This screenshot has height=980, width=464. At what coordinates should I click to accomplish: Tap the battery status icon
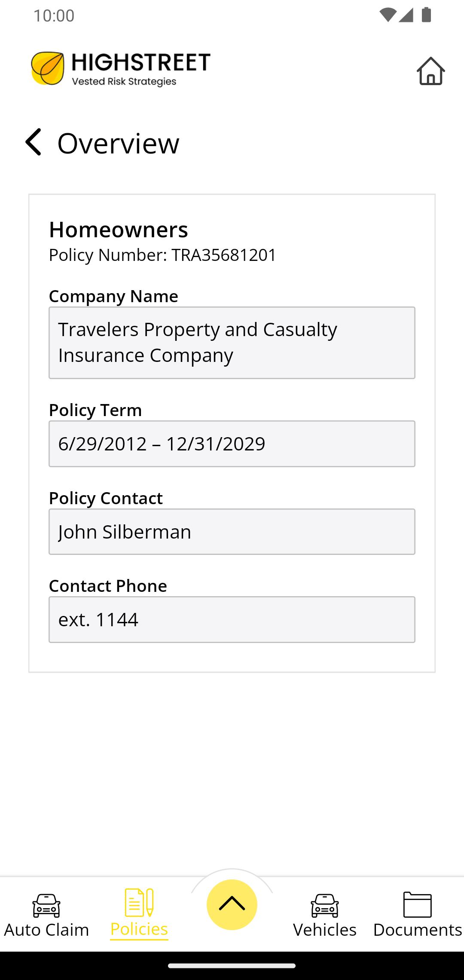point(426,15)
